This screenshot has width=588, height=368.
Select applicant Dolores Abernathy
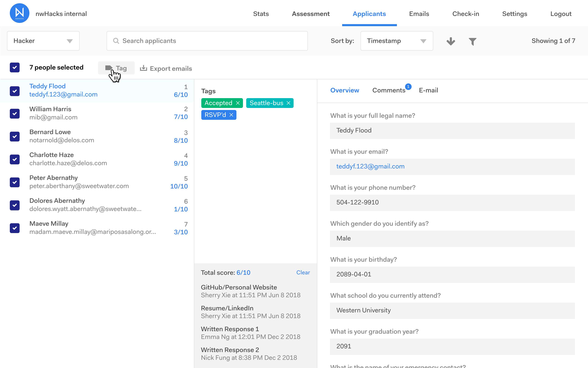(x=97, y=205)
